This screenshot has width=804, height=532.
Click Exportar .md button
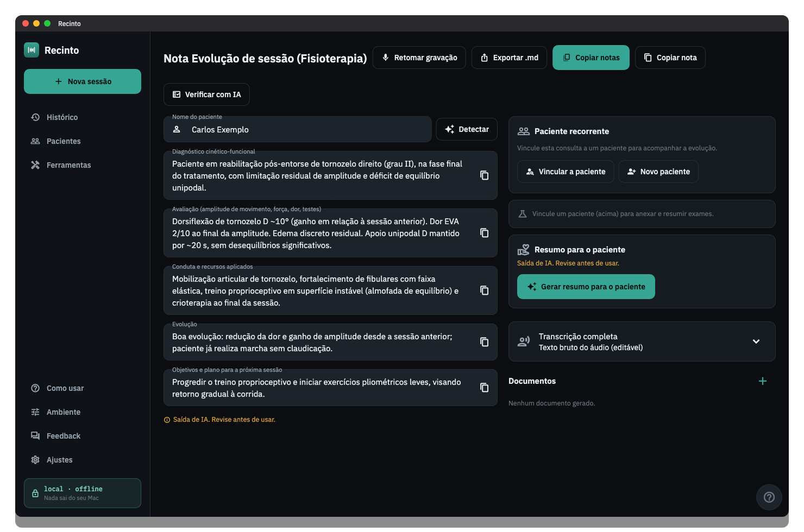click(x=509, y=58)
